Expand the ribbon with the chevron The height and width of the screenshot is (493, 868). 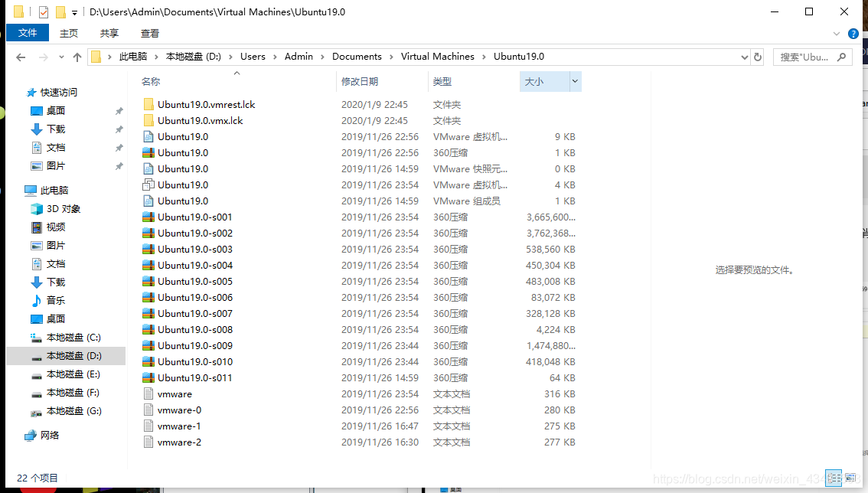click(x=837, y=34)
